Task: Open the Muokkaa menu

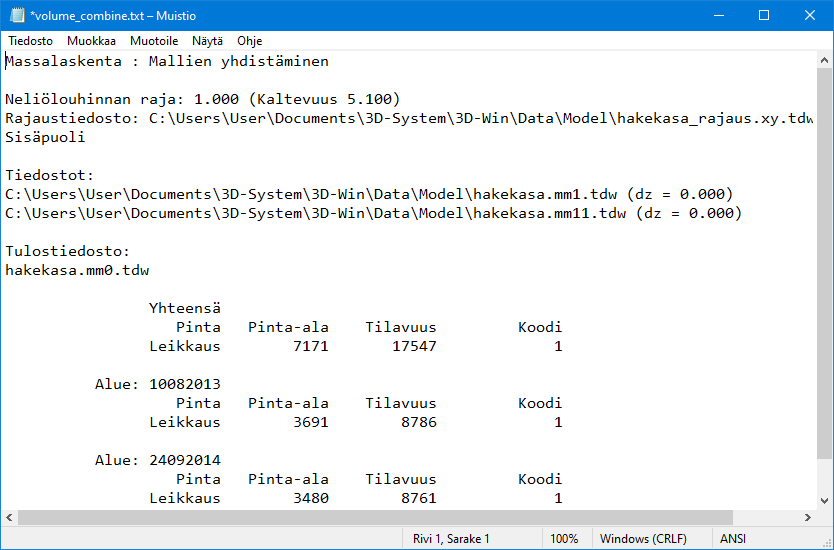Action: [91, 41]
